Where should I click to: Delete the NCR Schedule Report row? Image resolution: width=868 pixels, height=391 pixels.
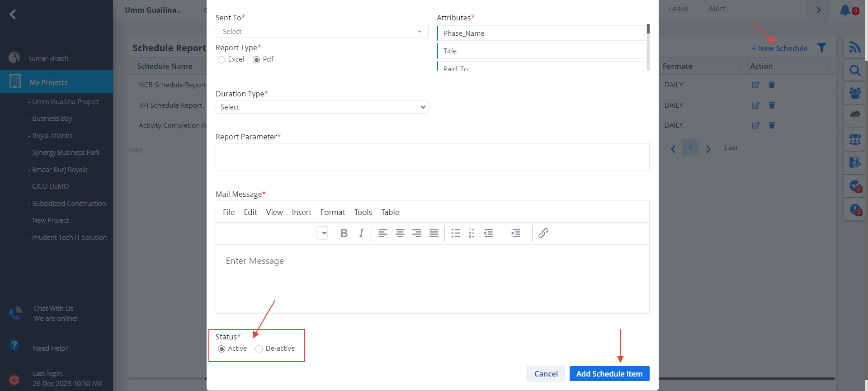coord(772,85)
